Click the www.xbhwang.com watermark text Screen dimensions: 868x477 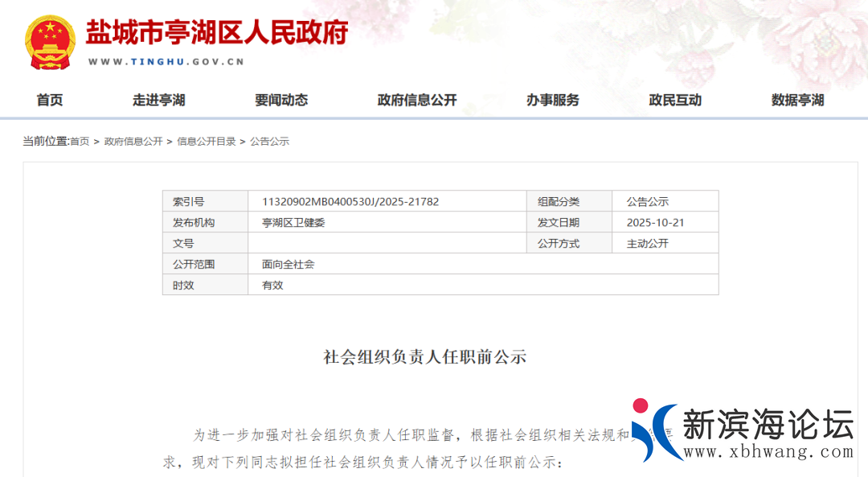click(768, 452)
